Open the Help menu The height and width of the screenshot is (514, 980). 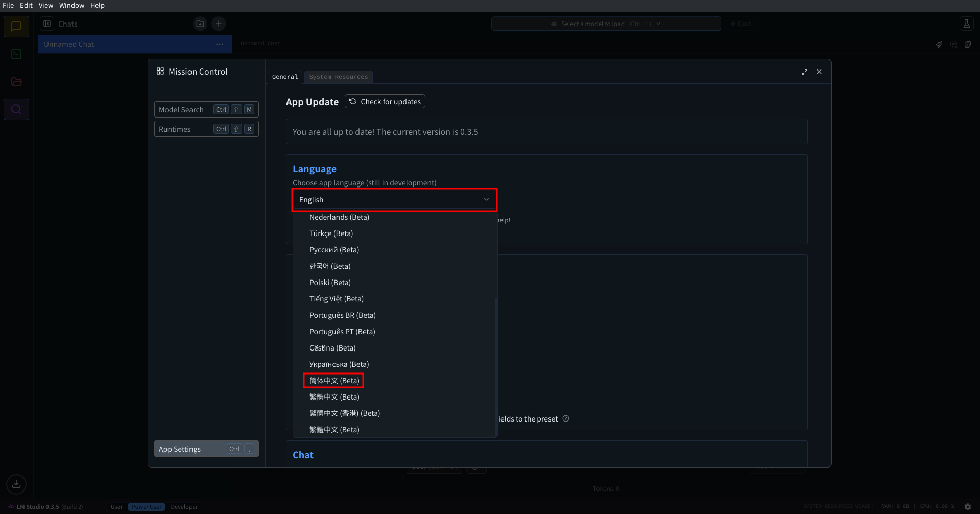coord(98,5)
